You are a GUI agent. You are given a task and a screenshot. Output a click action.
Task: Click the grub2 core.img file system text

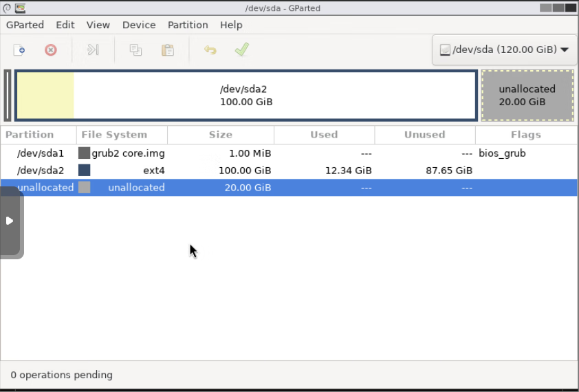128,153
